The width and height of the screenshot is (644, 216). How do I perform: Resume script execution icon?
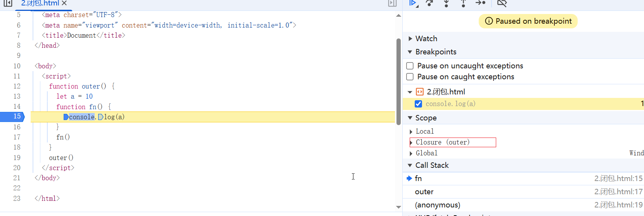tap(413, 3)
